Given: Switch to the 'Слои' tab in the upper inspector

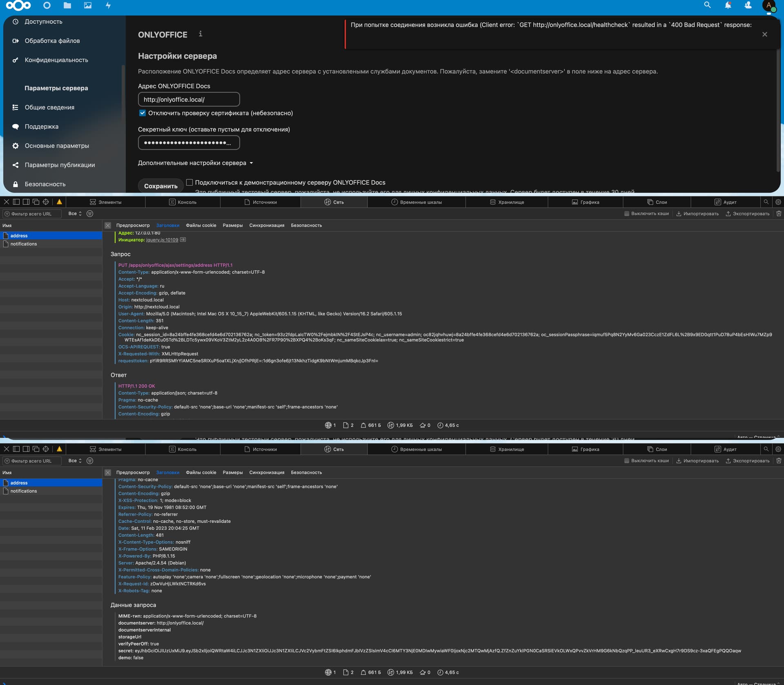Looking at the screenshot, I should 657,202.
